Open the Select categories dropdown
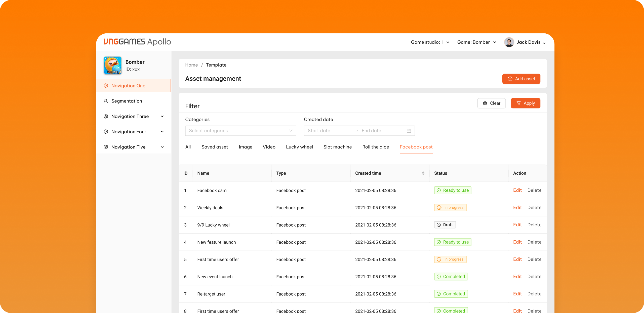Screen dimensions: 644x313 tap(240, 131)
